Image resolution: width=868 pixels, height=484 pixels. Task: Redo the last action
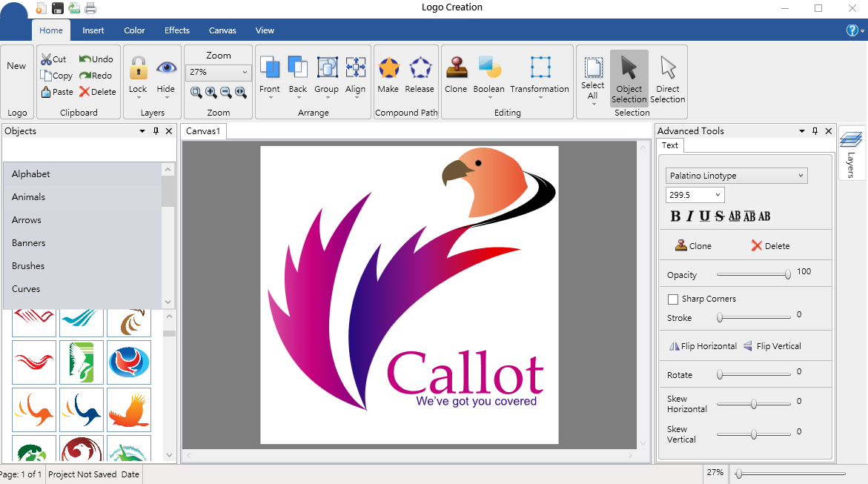pyautogui.click(x=95, y=76)
